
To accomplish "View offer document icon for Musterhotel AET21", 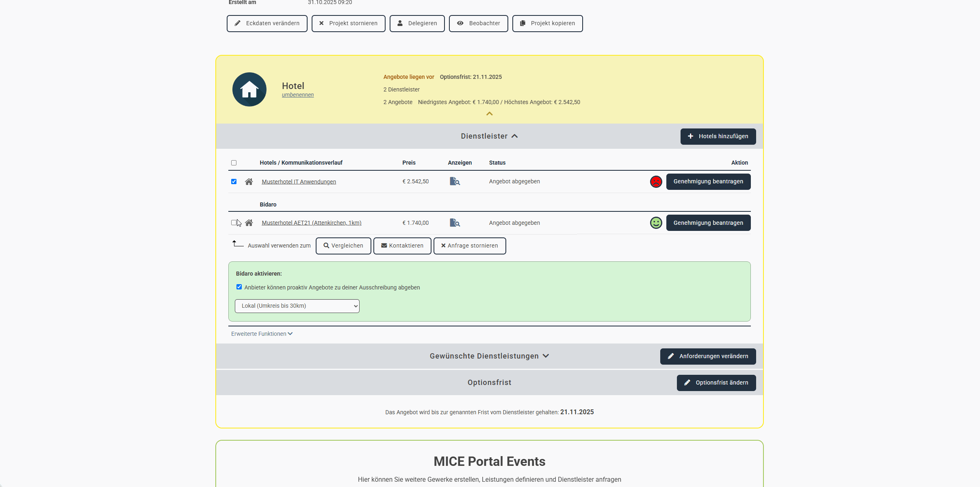I will point(455,223).
